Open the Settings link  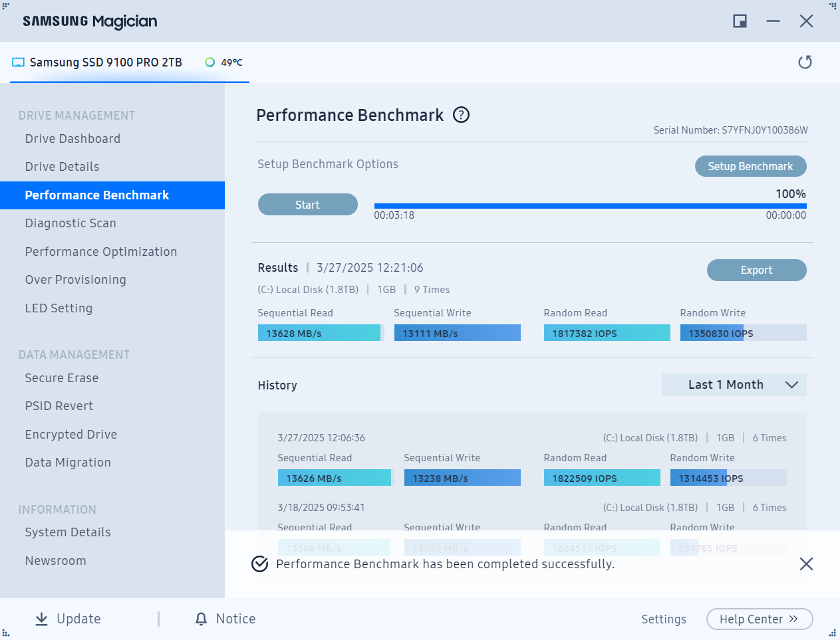click(663, 619)
